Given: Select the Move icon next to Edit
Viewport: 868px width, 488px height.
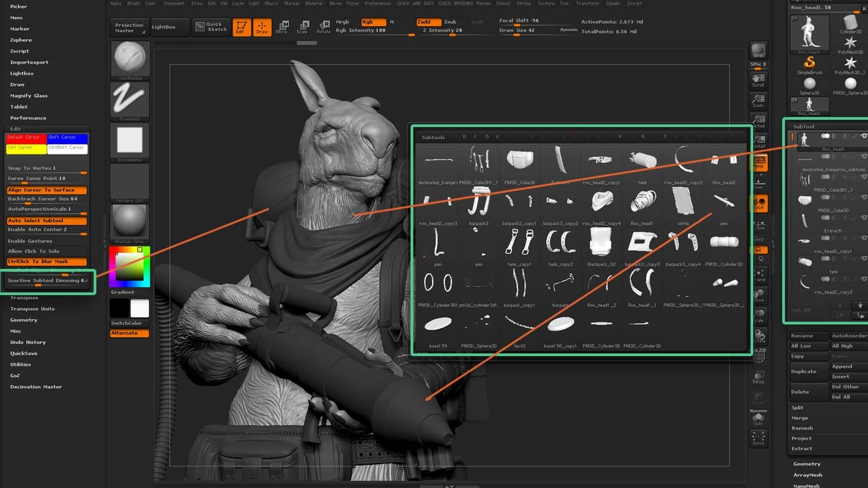Looking at the screenshot, I should point(283,27).
